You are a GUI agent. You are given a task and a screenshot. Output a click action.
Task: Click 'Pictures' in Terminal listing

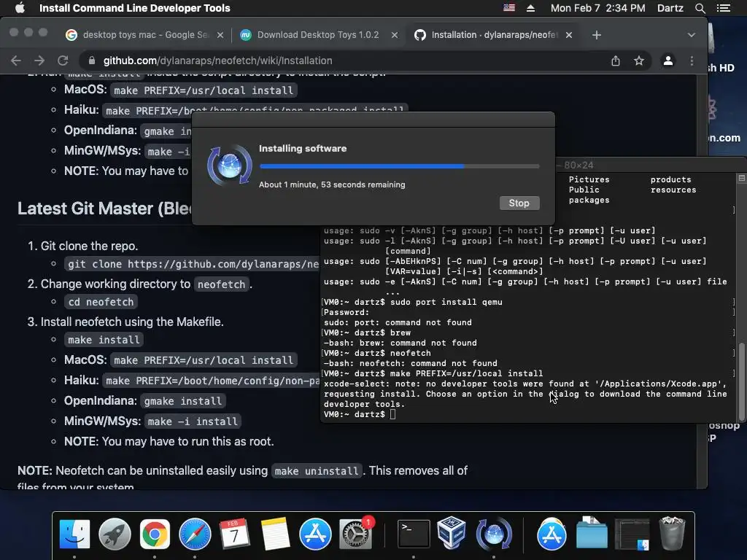point(589,179)
